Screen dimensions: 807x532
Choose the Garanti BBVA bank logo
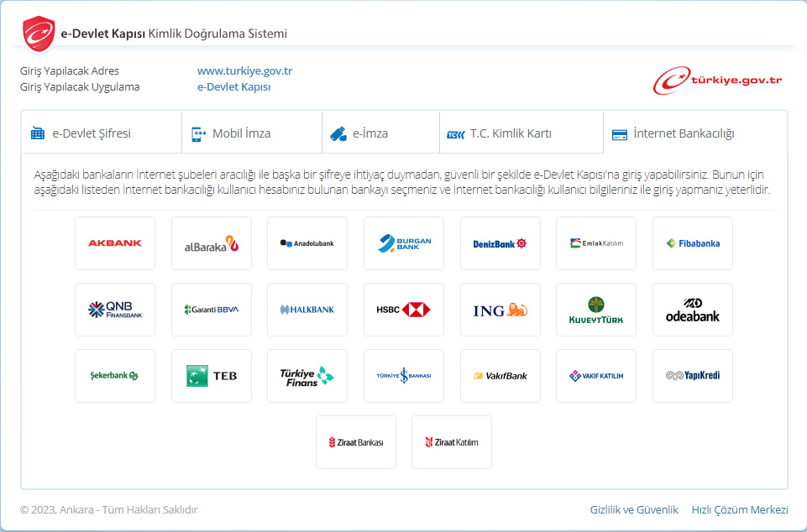pos(212,310)
